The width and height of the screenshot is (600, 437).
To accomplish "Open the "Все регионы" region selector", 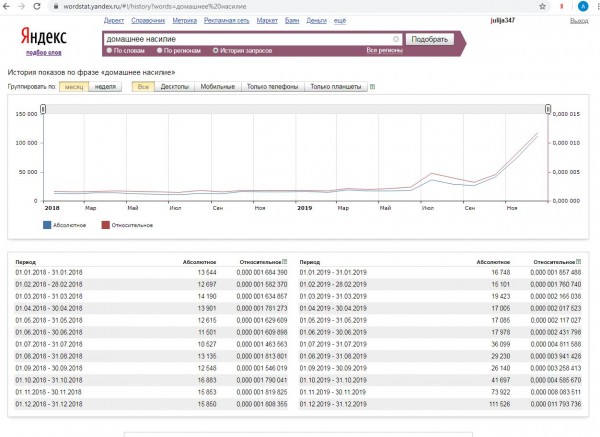I will (384, 50).
